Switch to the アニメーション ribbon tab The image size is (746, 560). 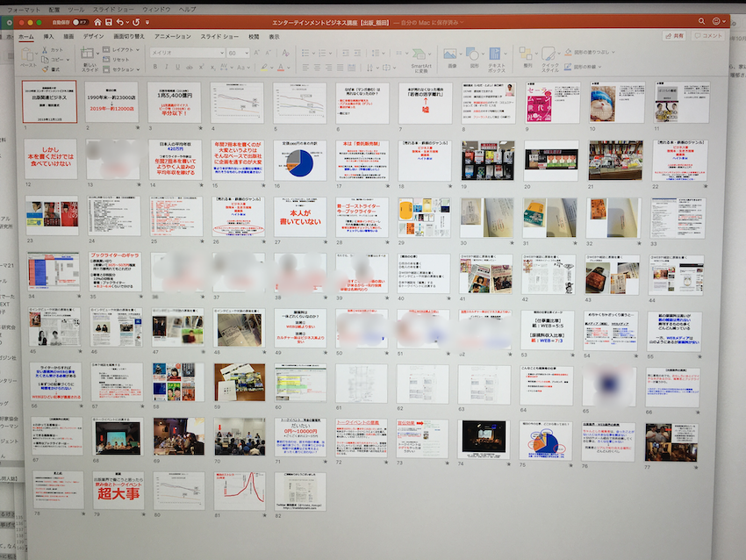coord(172,37)
